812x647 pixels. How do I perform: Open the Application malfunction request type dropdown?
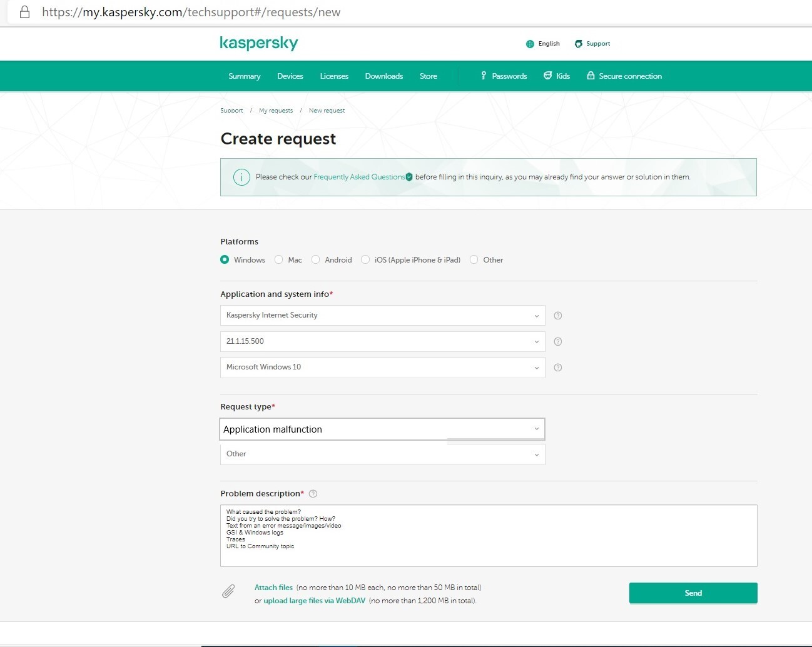point(383,429)
